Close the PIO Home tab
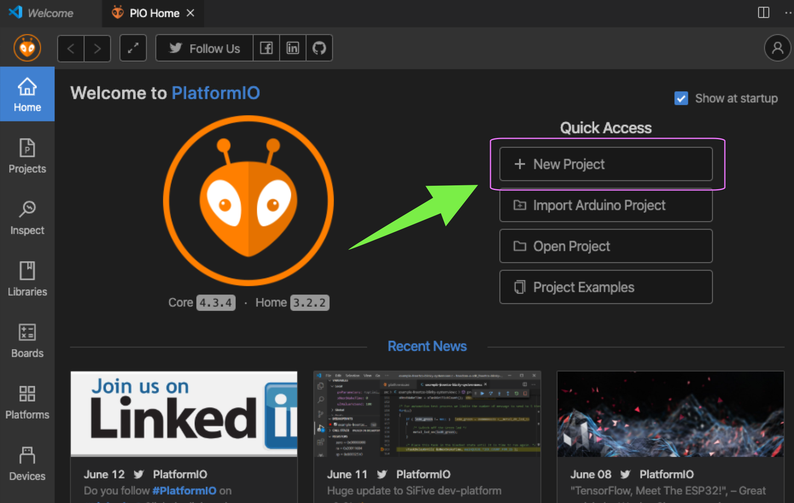Screen dimensions: 794x503 point(191,13)
